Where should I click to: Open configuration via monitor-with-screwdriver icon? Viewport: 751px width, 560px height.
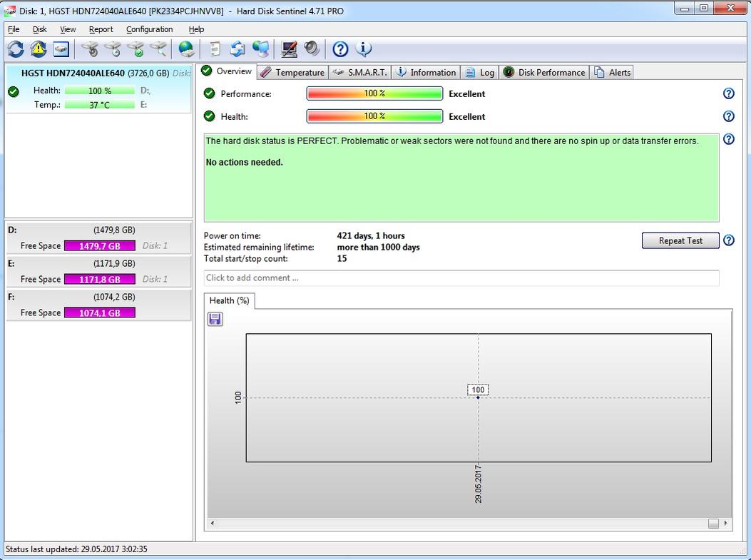pos(289,49)
